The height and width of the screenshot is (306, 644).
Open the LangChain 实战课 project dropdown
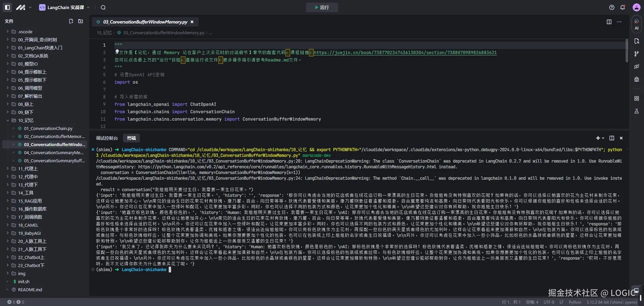pyautogui.click(x=64, y=7)
